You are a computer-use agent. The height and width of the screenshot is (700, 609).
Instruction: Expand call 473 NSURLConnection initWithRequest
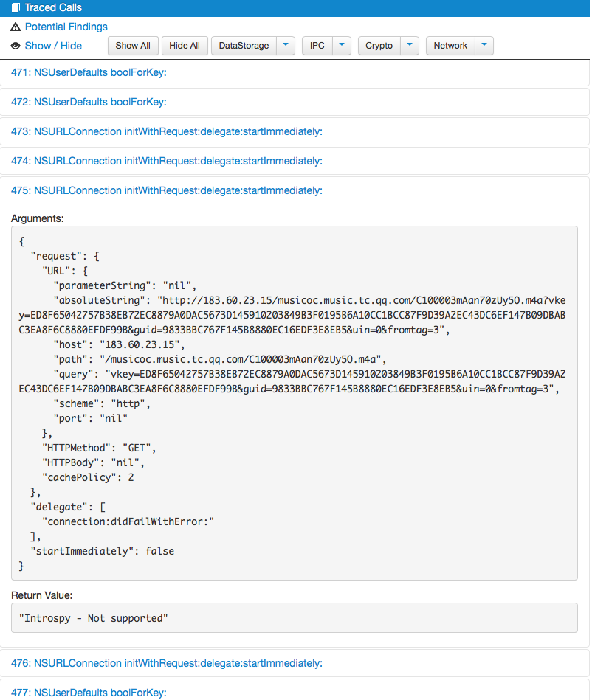167,131
